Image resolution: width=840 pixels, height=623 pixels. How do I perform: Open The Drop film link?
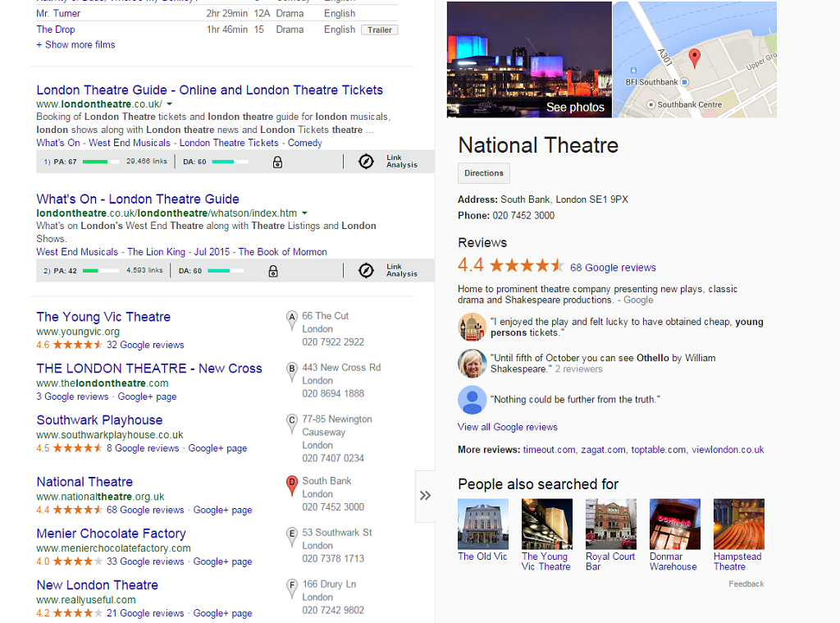[56, 30]
